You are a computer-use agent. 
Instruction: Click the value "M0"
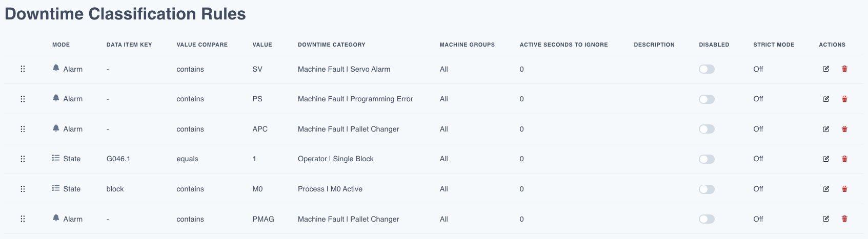(257, 189)
